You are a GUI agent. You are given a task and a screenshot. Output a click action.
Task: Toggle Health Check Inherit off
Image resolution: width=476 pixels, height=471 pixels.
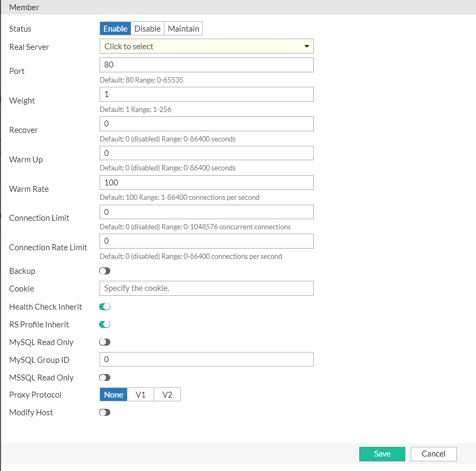[x=105, y=306]
